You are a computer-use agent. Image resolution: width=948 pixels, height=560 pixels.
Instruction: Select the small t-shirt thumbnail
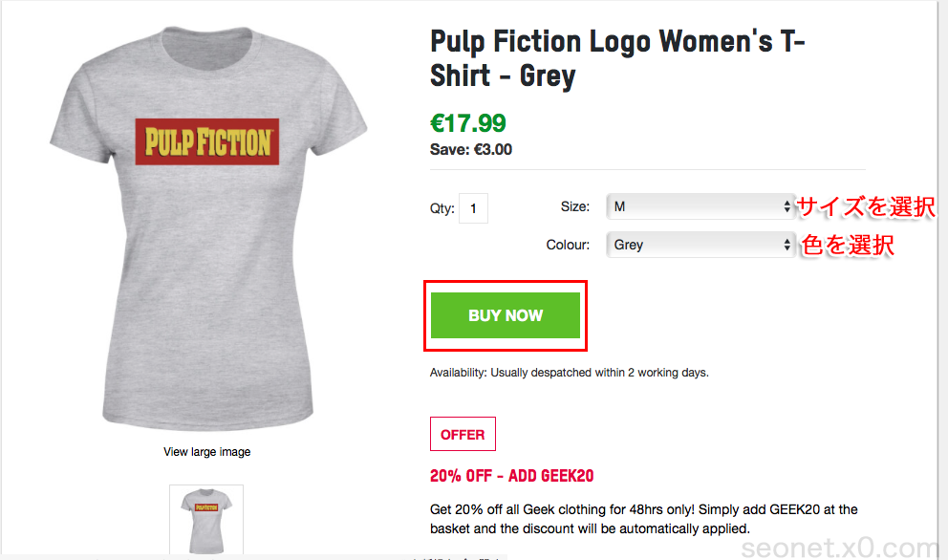tap(206, 519)
